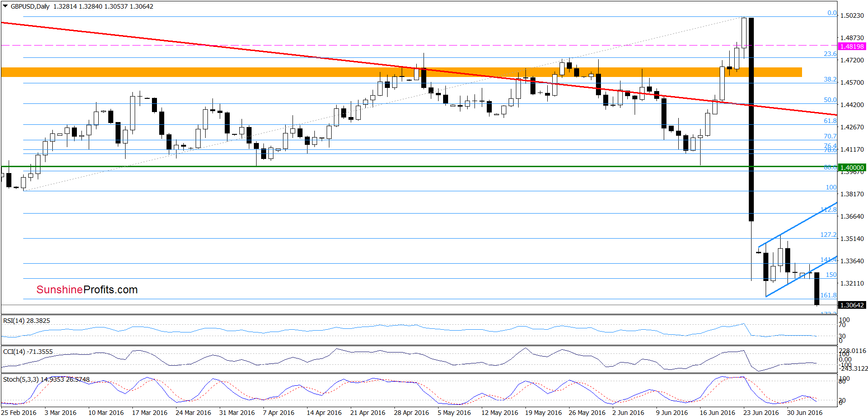Click the 30 Jun 2016 date label
Screen dimensions: 868x419
tap(805, 413)
